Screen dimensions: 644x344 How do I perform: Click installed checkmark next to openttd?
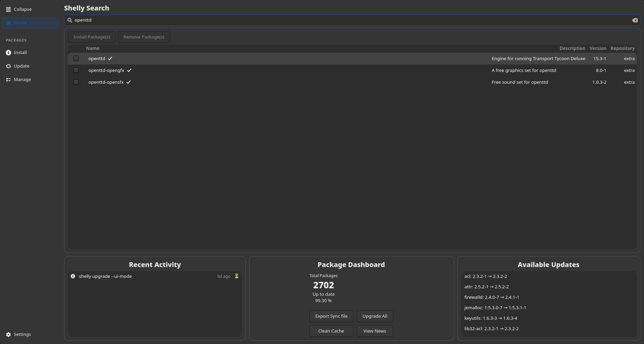(110, 59)
